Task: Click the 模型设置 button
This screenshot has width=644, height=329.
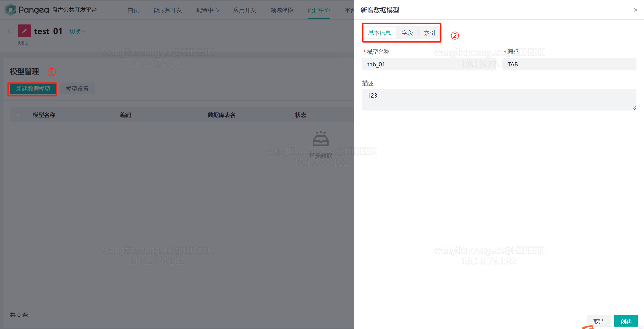Action: (77, 89)
